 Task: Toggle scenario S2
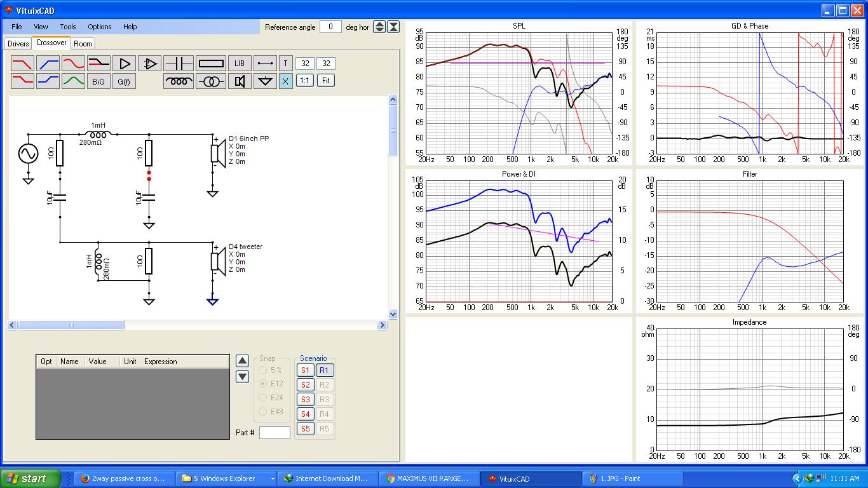(306, 385)
